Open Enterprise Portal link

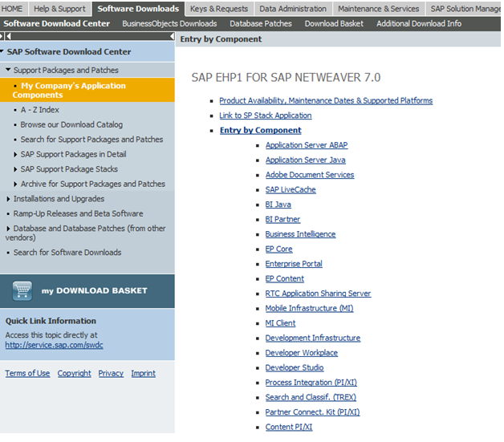point(294,264)
